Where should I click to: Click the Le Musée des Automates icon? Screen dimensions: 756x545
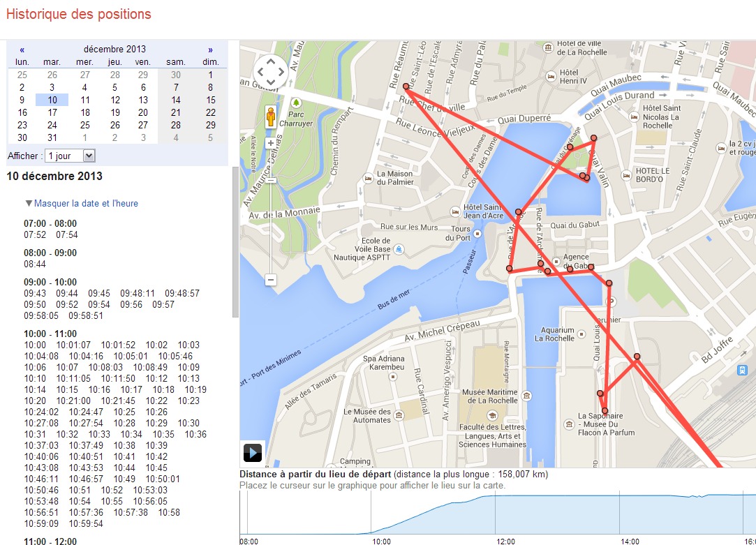399,415
